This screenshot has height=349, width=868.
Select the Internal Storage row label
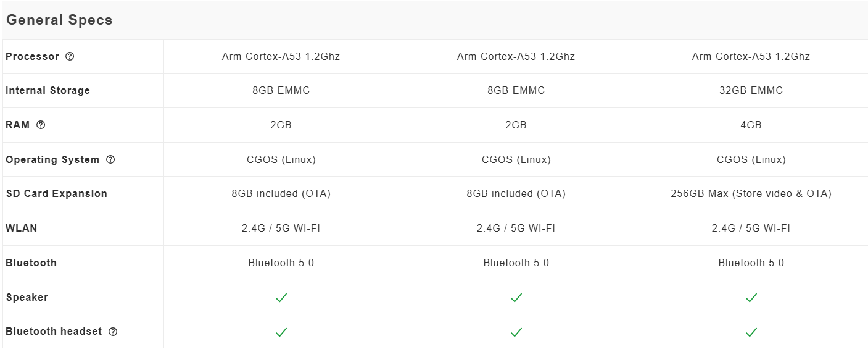coord(48,91)
